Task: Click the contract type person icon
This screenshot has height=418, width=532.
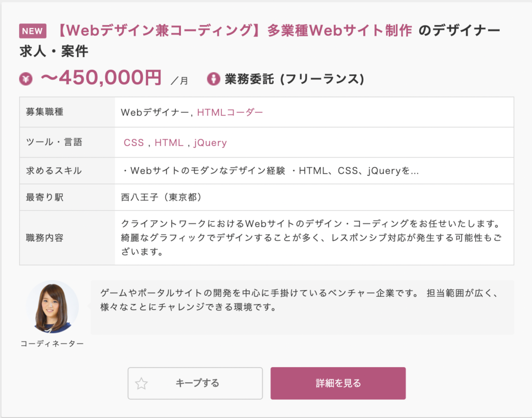Action: (212, 79)
